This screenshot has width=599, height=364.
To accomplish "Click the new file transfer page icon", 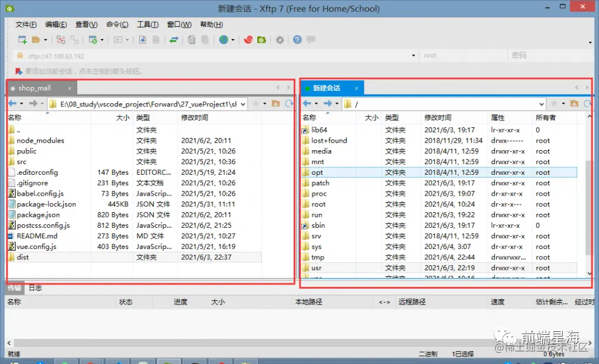I will pos(143,40).
